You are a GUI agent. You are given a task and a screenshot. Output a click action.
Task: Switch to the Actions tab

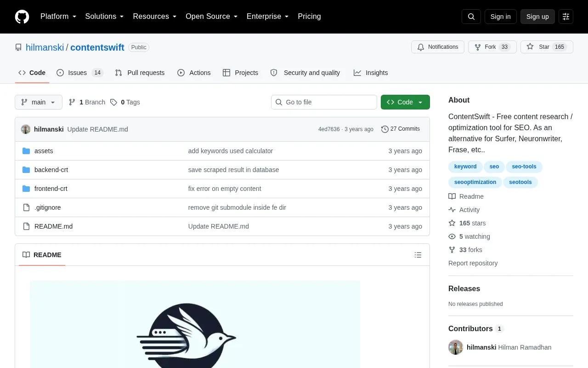(194, 73)
